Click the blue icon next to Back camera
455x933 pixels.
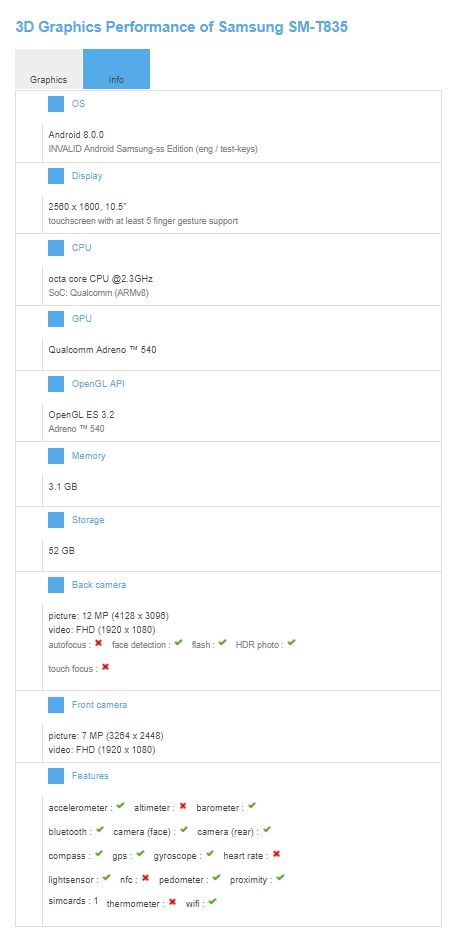[56, 585]
